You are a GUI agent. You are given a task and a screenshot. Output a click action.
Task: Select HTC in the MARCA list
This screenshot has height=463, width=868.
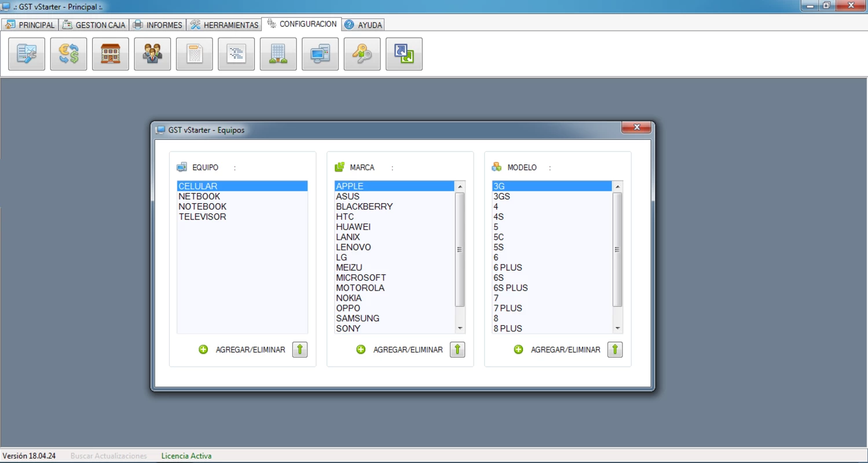point(395,217)
